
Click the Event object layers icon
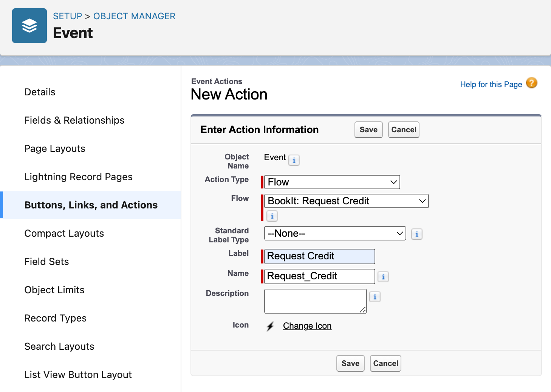[x=29, y=26]
